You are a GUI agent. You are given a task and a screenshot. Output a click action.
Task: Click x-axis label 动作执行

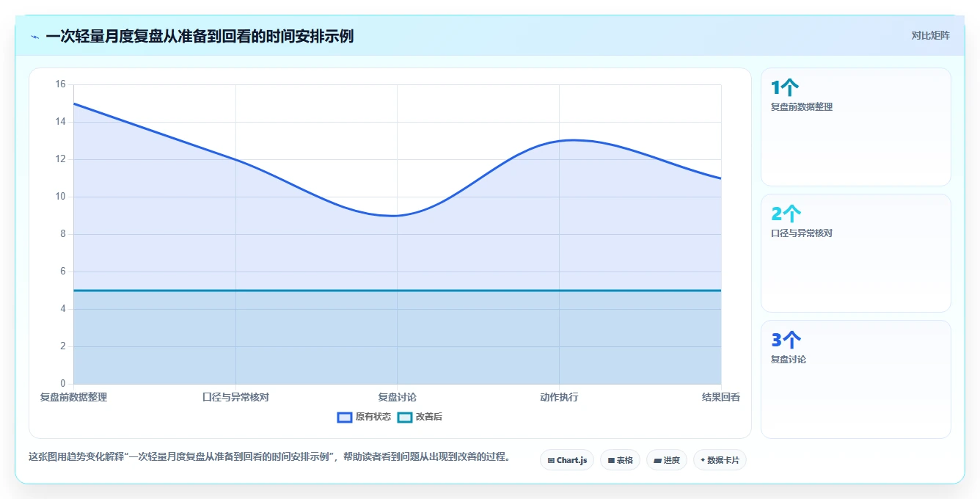[x=559, y=397]
